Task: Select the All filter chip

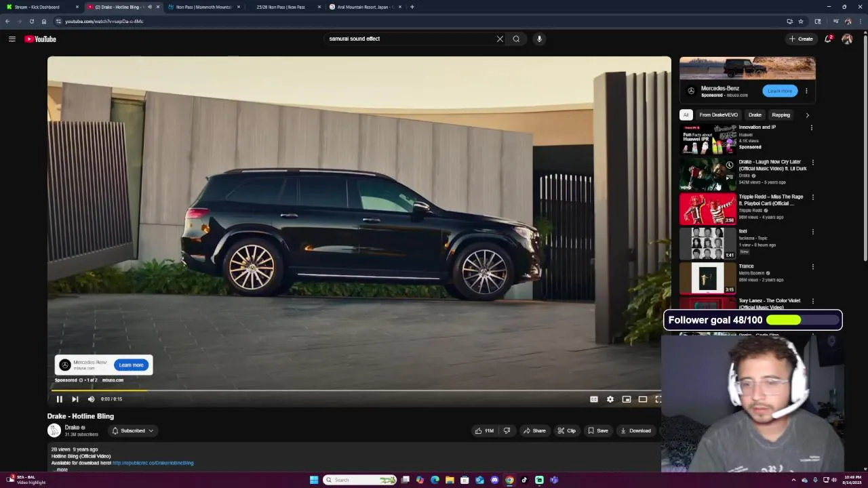Action: (686, 115)
